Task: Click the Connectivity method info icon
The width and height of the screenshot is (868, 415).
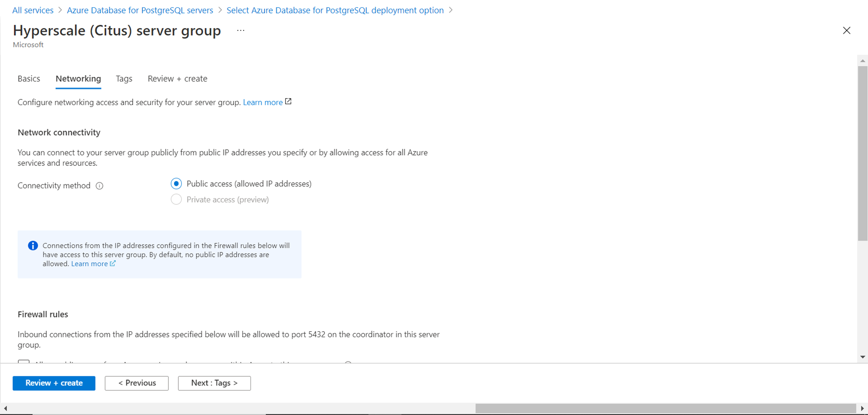Action: 99,186
